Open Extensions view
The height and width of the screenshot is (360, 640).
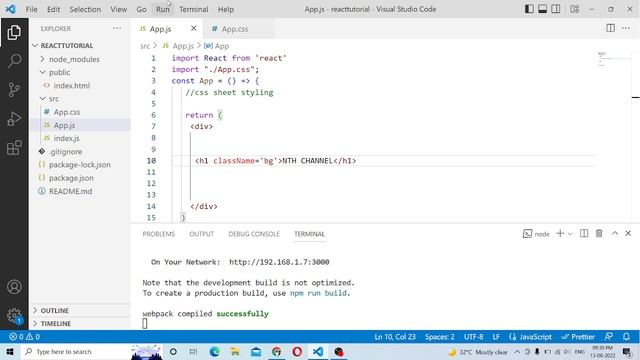[14, 148]
